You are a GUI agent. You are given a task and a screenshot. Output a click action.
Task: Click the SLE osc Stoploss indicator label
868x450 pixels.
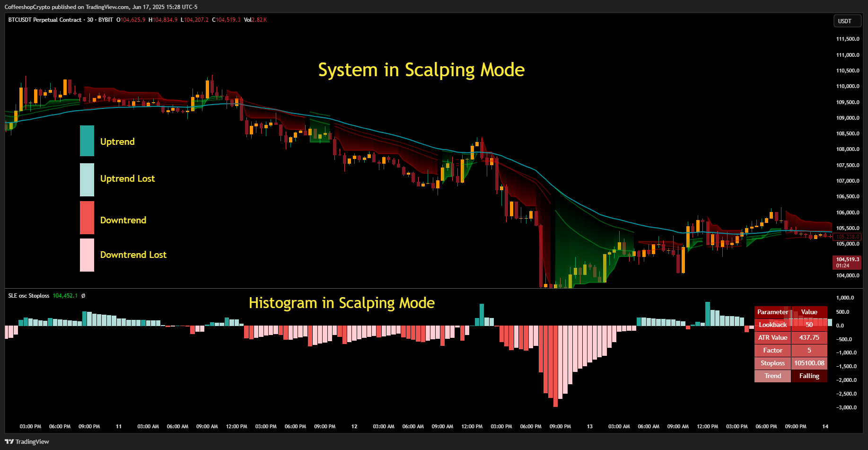[29, 296]
